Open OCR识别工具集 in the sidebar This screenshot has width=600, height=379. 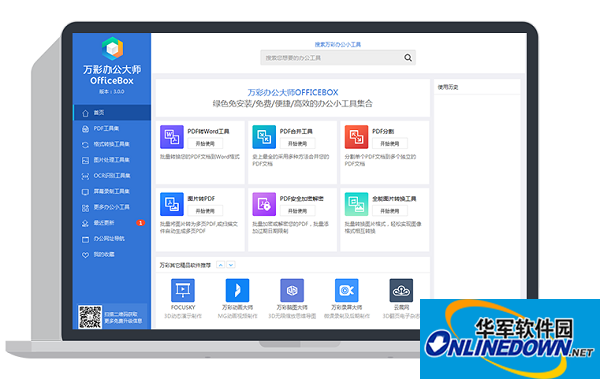(x=112, y=176)
